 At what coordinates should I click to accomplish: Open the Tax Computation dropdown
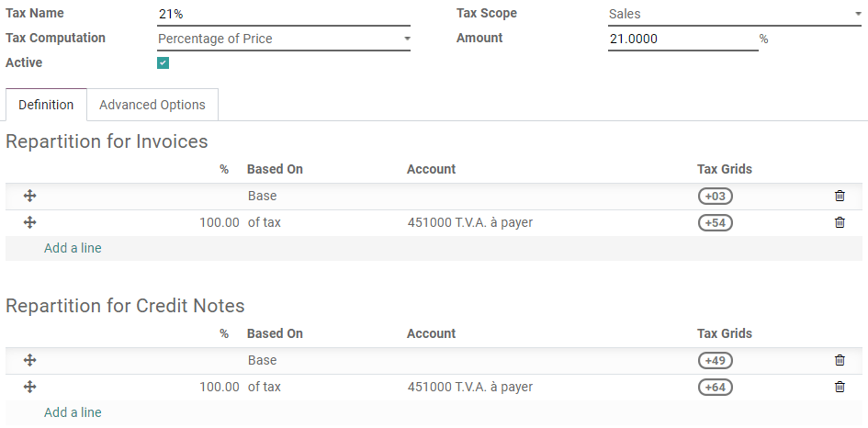pos(284,39)
